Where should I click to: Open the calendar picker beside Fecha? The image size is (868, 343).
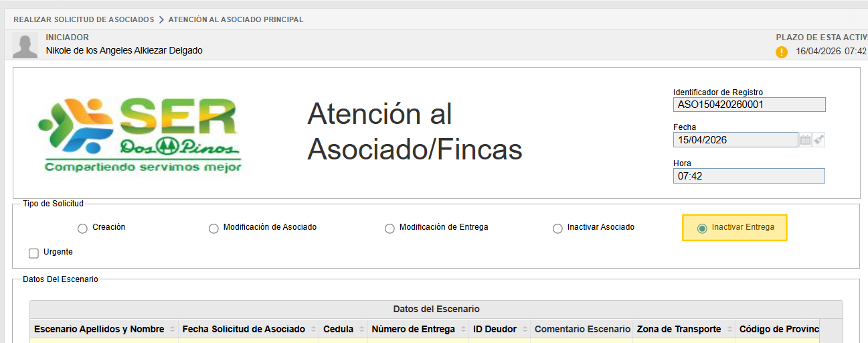[x=805, y=140]
